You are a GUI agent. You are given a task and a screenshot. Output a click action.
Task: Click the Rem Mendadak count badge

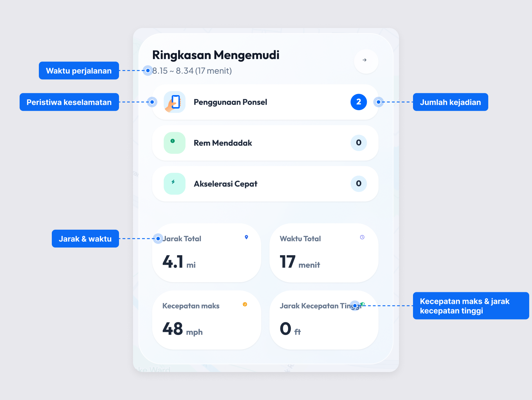pyautogui.click(x=359, y=143)
